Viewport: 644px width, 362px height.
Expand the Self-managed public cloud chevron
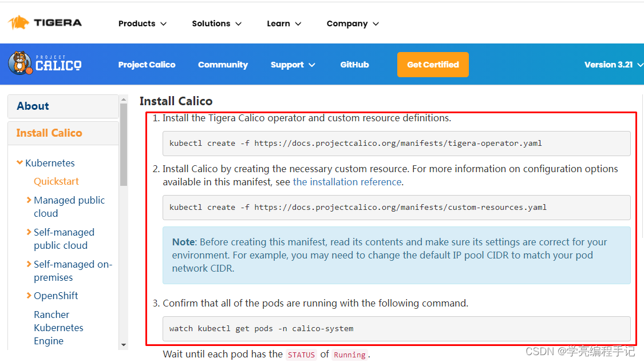tap(29, 232)
